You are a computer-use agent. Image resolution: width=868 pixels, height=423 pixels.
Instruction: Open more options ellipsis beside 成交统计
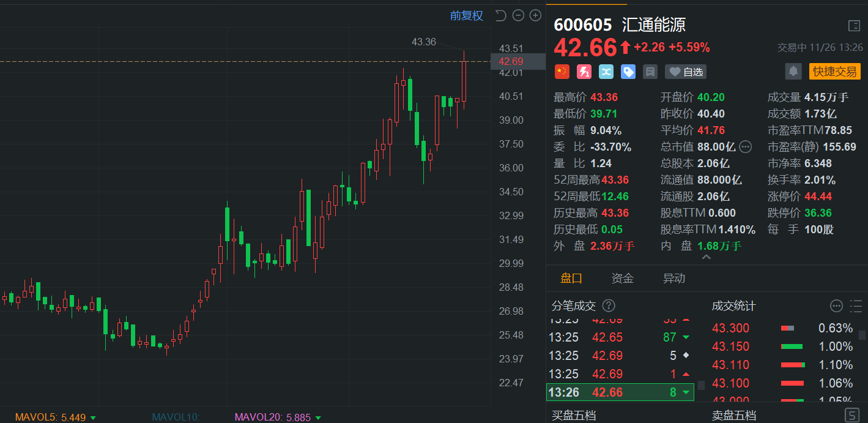(x=836, y=306)
